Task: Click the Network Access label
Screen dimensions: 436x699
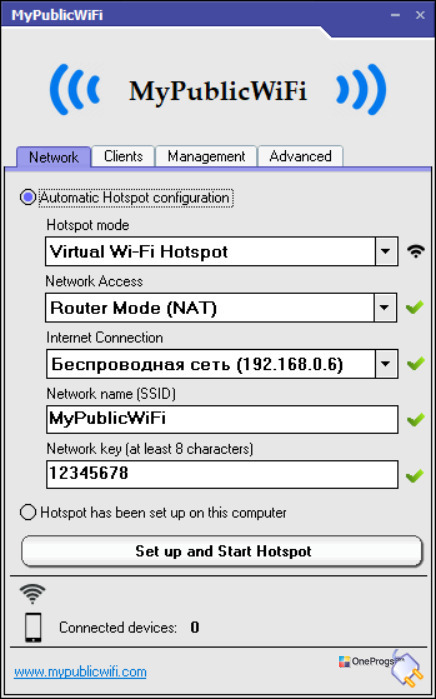Action: pos(94,281)
